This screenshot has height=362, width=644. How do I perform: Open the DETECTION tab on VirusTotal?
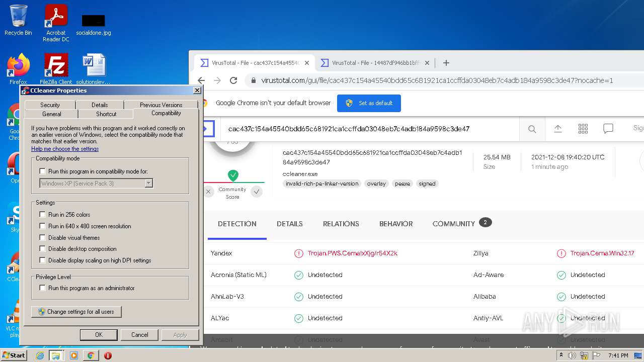point(237,224)
